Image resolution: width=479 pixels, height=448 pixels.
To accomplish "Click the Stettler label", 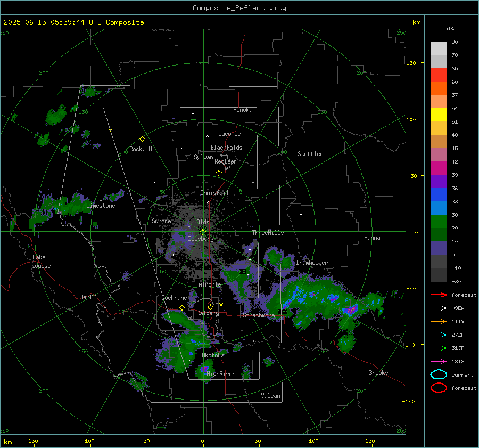I will tap(310, 154).
